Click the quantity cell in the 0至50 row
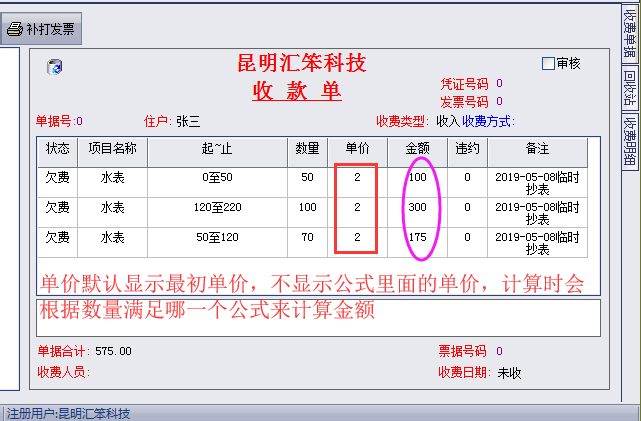This screenshot has width=641, height=421. [307, 183]
